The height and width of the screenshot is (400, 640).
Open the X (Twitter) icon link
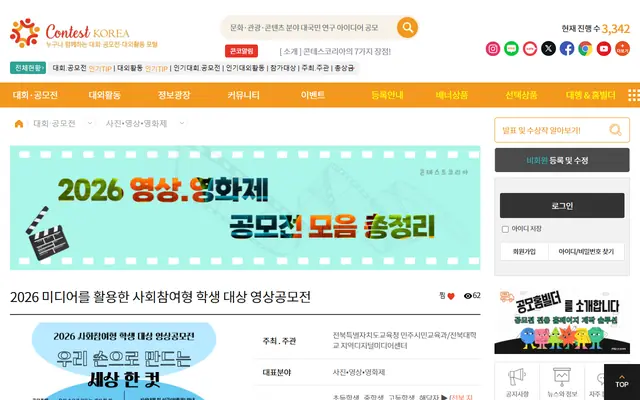(548, 49)
